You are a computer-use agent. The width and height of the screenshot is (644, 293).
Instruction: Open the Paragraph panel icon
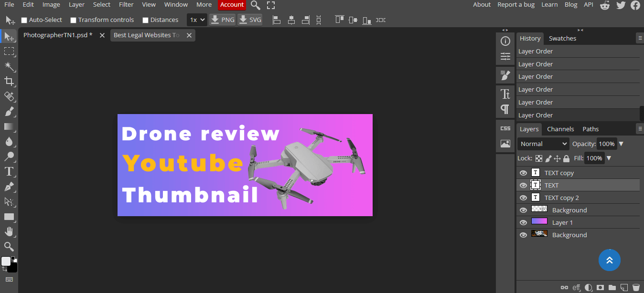coord(505,109)
